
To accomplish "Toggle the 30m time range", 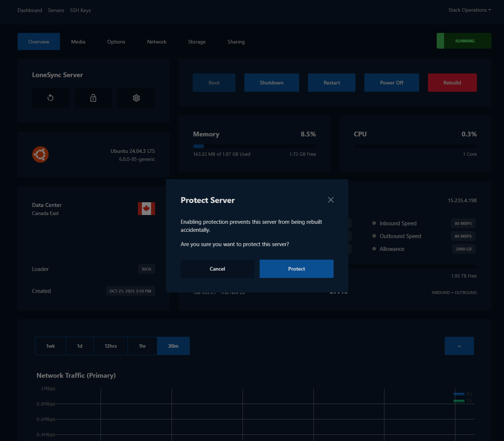I will [x=173, y=346].
